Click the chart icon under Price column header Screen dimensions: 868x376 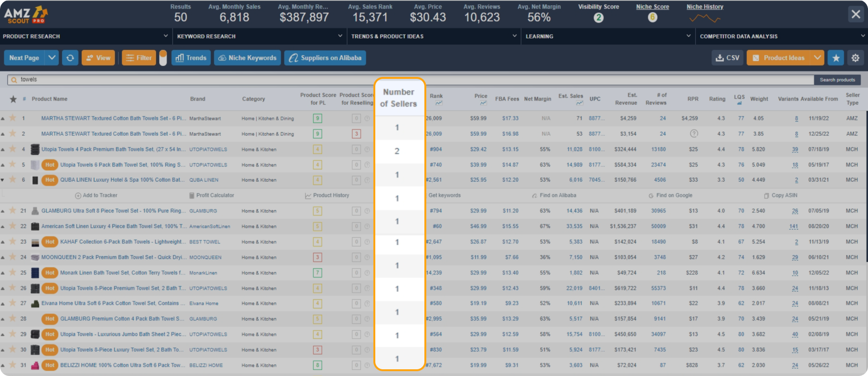(483, 103)
